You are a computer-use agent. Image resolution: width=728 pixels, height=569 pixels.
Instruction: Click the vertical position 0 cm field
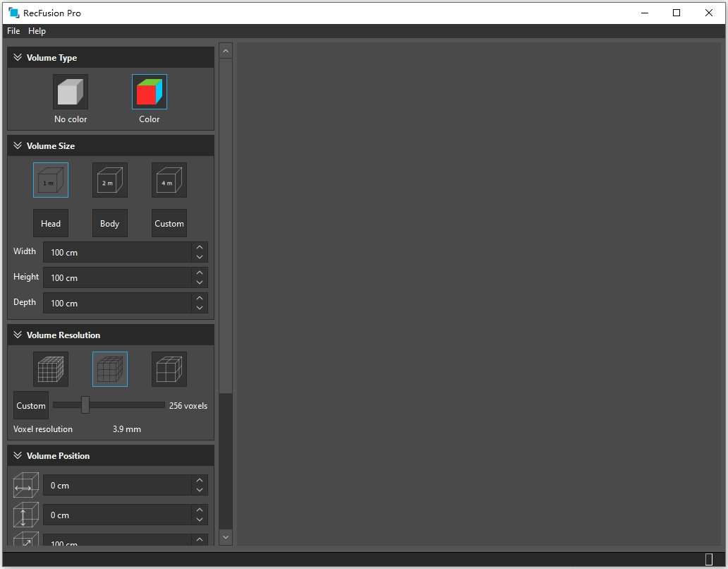(117, 515)
